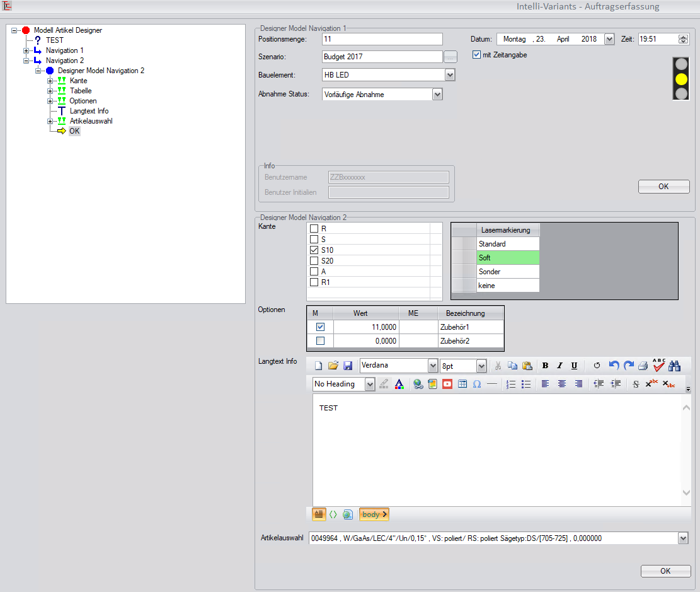The width and height of the screenshot is (700, 592).
Task: Click the open folder icon in editor
Action: tap(333, 366)
